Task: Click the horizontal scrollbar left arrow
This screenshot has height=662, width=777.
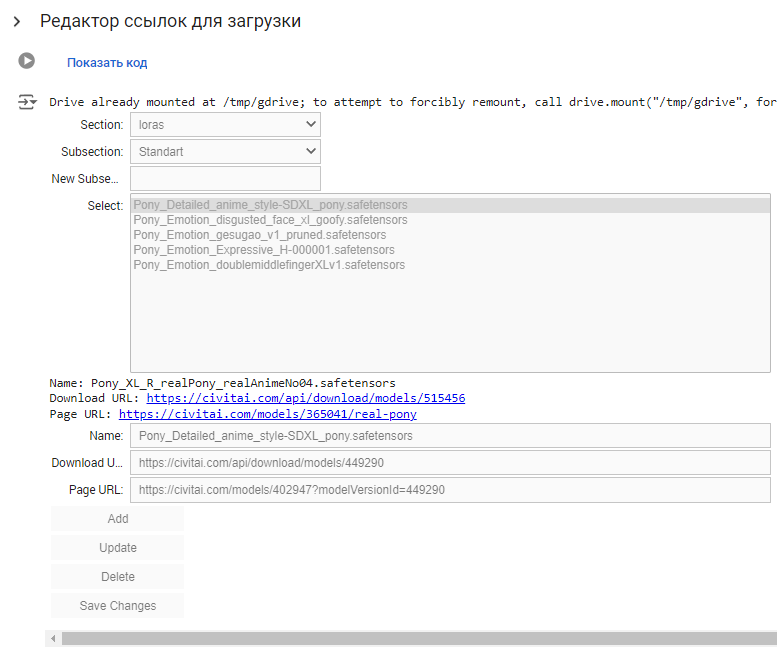Action: pyautogui.click(x=53, y=638)
